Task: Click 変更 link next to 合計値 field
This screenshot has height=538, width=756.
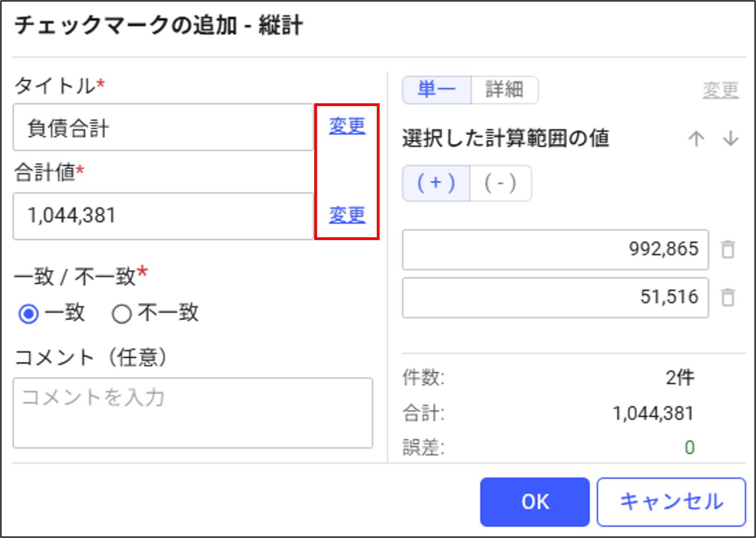Action: tap(347, 215)
